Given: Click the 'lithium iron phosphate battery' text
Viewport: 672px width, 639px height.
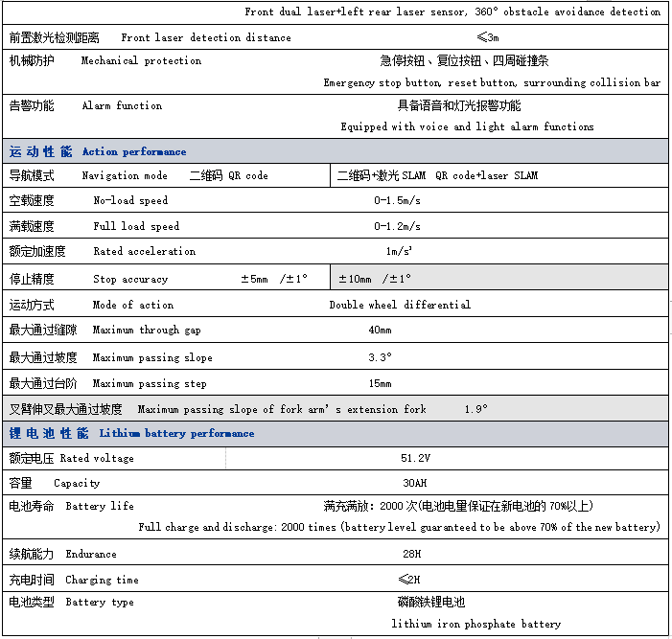Looking at the screenshot, I should click(x=475, y=624).
